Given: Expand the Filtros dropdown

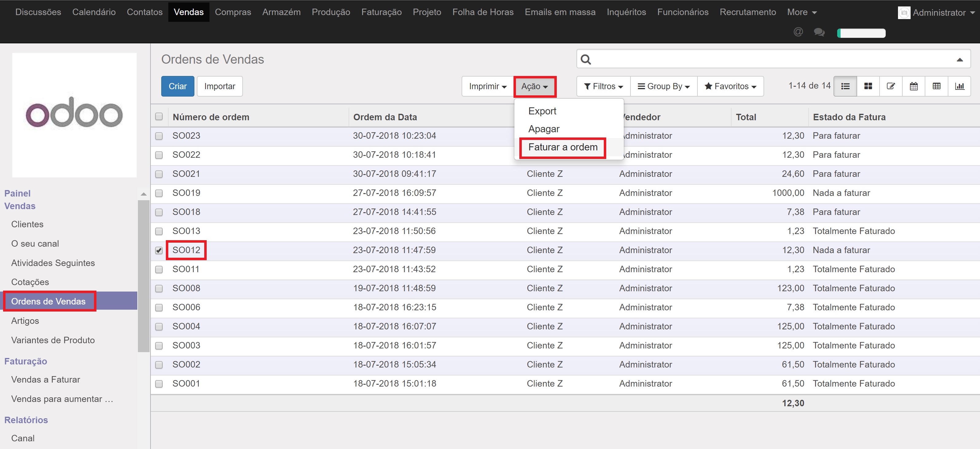Looking at the screenshot, I should click(x=603, y=86).
